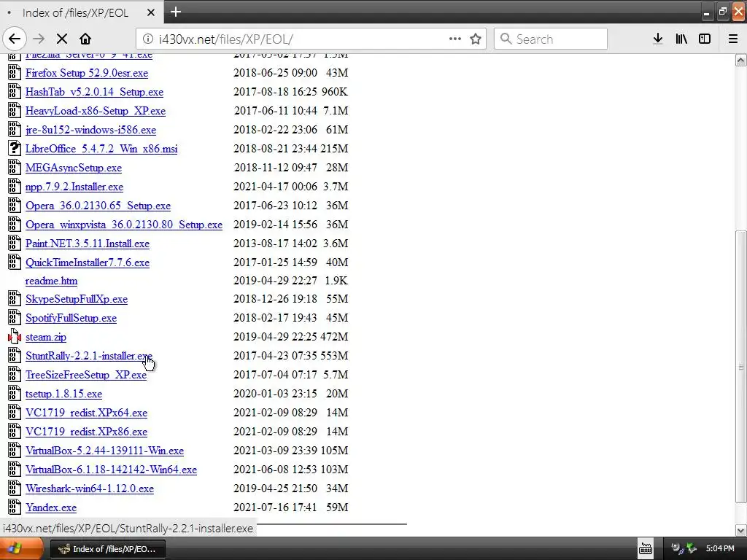Go back to the previous page
This screenshot has width=747, height=560.
tap(15, 39)
